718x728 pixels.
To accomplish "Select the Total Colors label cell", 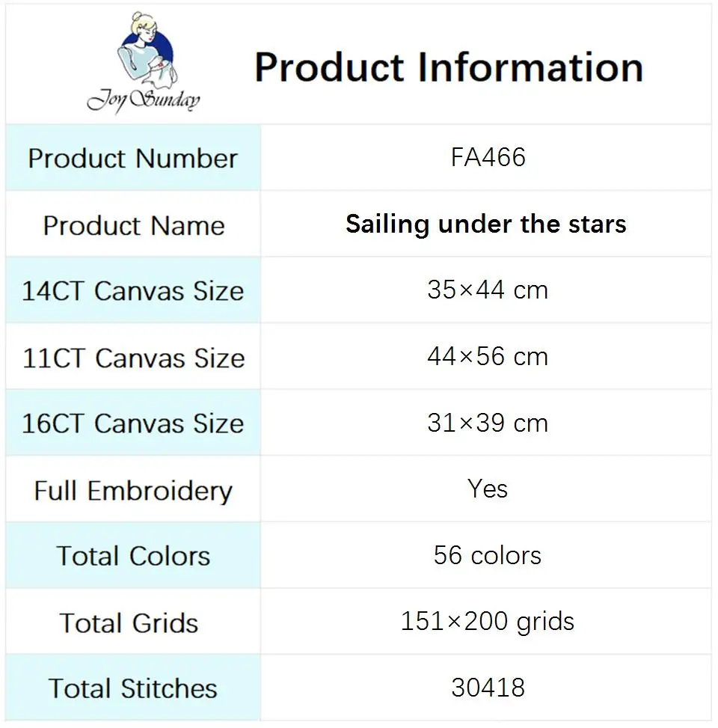I will (133, 556).
